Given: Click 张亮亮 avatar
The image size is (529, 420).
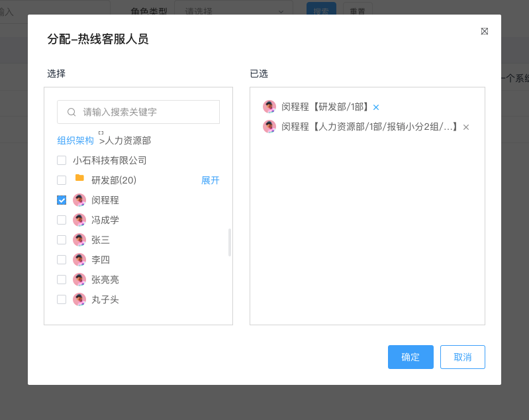Looking at the screenshot, I should point(79,280).
